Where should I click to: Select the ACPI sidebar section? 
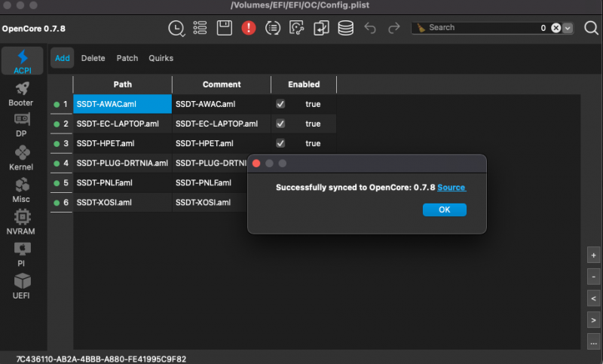pyautogui.click(x=23, y=61)
